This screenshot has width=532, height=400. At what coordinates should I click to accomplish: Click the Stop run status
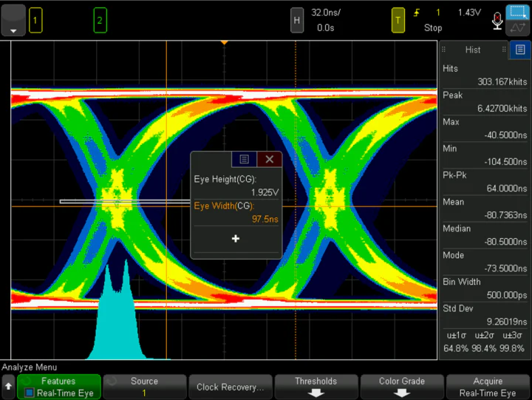[x=433, y=28]
